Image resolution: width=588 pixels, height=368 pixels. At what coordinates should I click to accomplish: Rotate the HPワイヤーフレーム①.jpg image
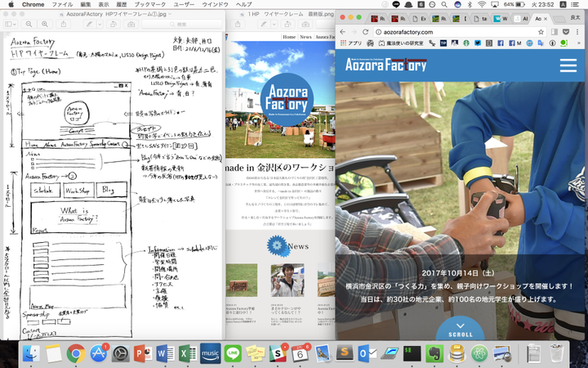pyautogui.click(x=113, y=24)
